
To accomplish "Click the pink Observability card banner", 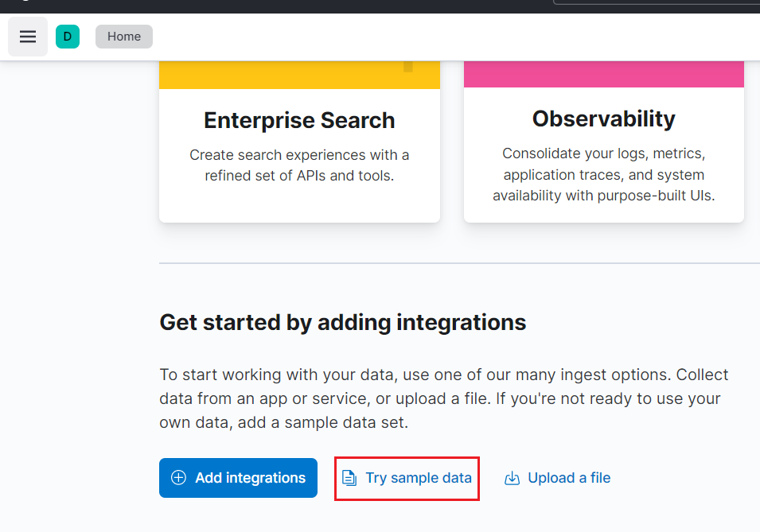I will click(x=604, y=74).
